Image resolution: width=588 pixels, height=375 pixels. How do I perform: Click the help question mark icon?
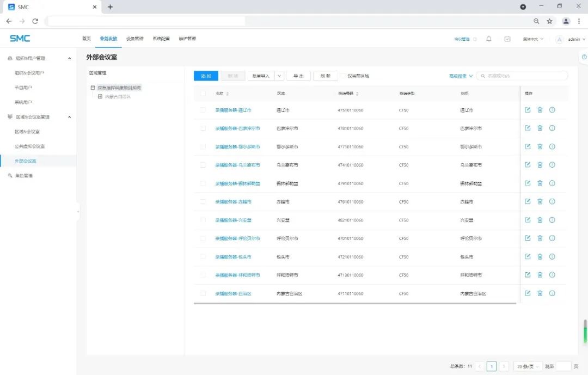pyautogui.click(x=584, y=57)
